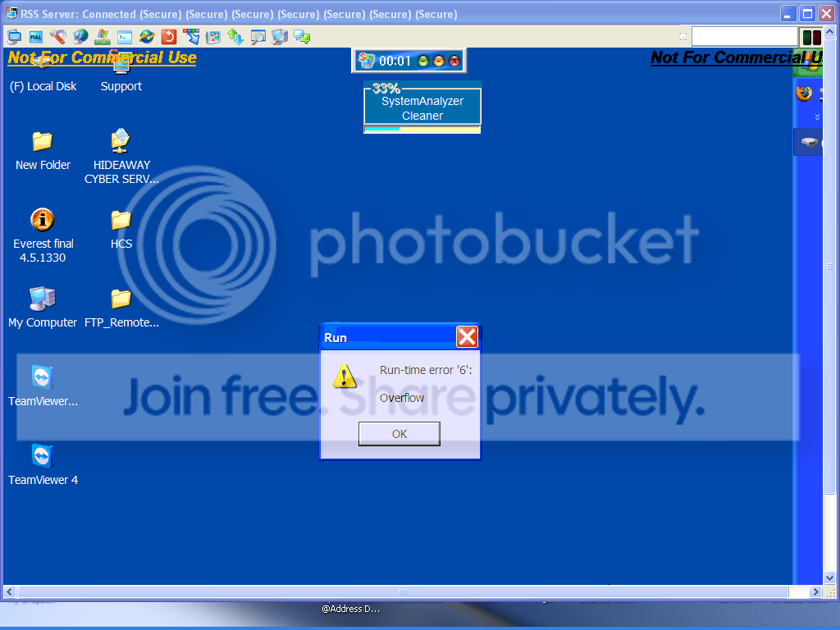
Task: Click the computers with magnifier icon
Action: click(x=280, y=37)
